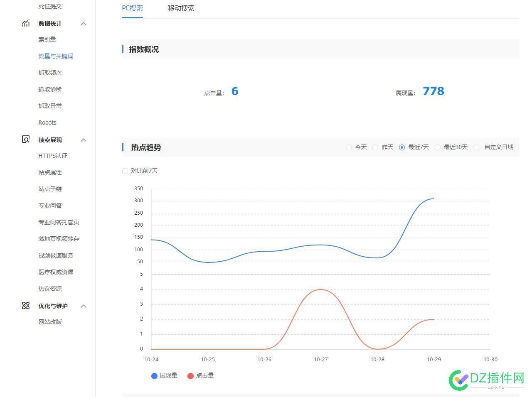Open the HTTPS认证 page
Image resolution: width=532 pixels, height=397 pixels.
[x=53, y=156]
